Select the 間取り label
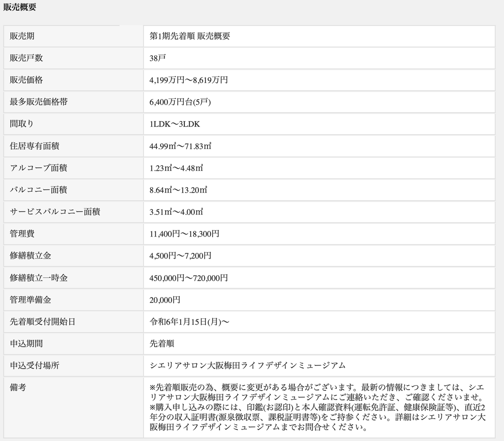The image size is (504, 441). point(22,124)
